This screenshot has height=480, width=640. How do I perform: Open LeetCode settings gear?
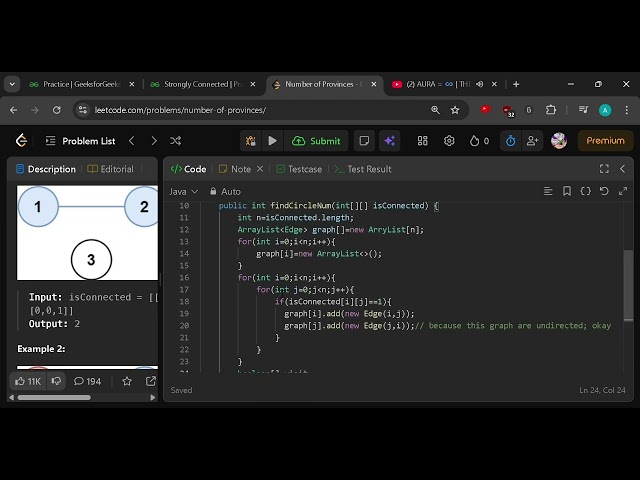[449, 141]
